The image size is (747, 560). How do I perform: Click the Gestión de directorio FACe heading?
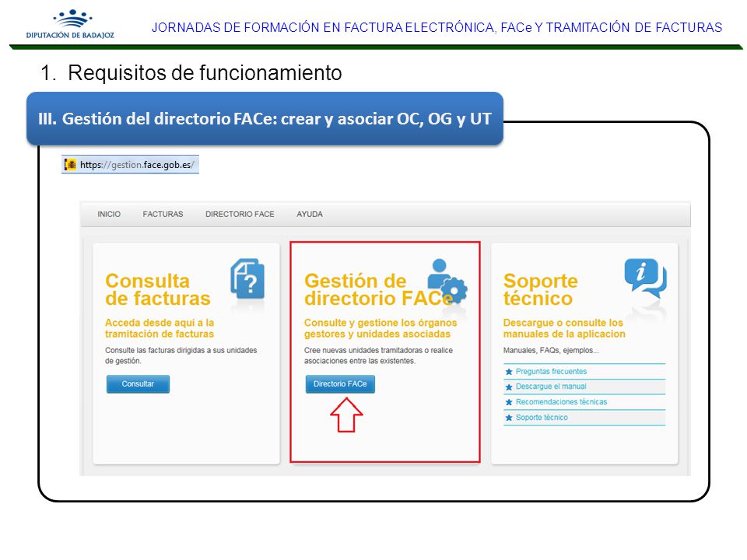pos(379,289)
